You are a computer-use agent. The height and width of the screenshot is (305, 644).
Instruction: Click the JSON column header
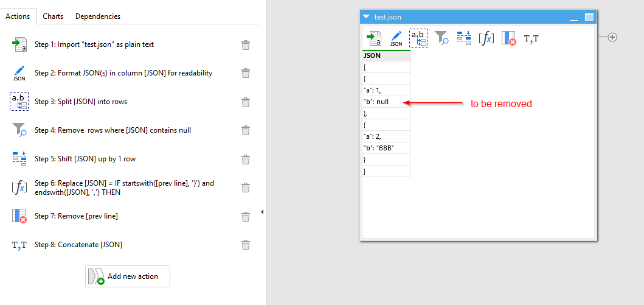[x=386, y=55]
